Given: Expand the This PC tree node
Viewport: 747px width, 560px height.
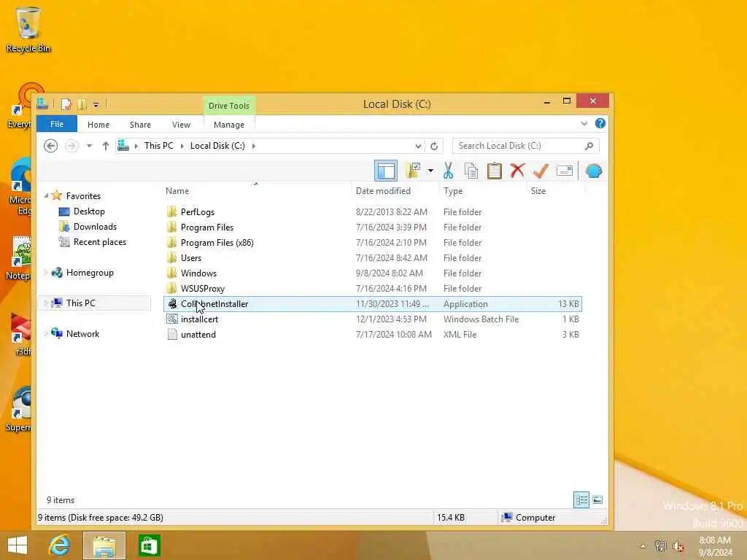Looking at the screenshot, I should [x=46, y=303].
